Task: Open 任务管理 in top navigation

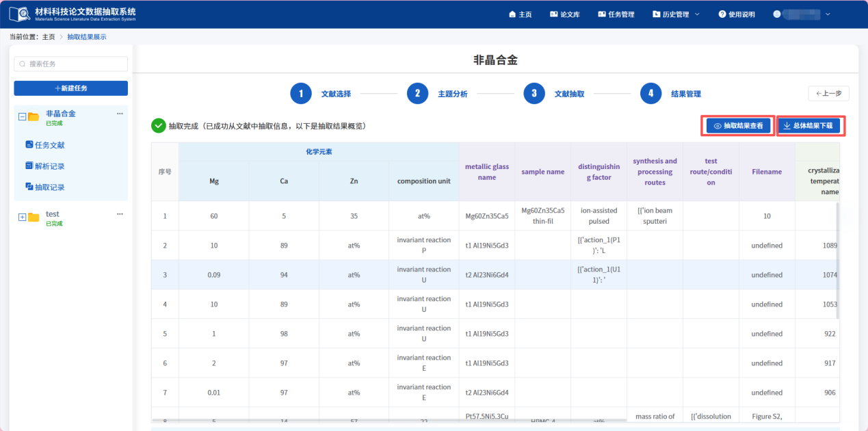Action: tap(616, 14)
